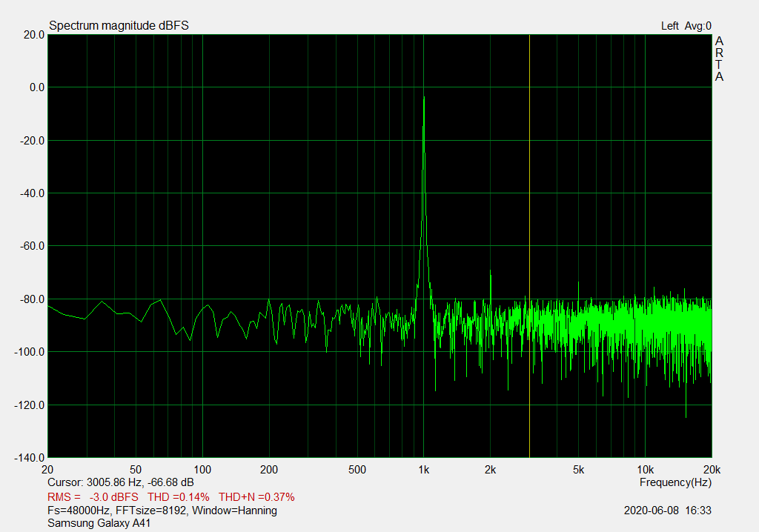Click the '-120.0' y-axis label
Screen dimensions: 759x532
(29, 405)
